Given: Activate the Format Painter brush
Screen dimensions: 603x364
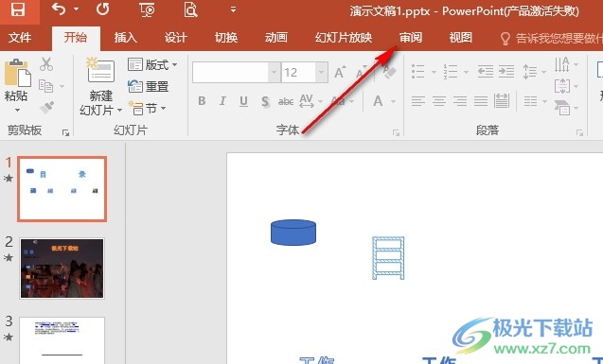Looking at the screenshot, I should 46,108.
